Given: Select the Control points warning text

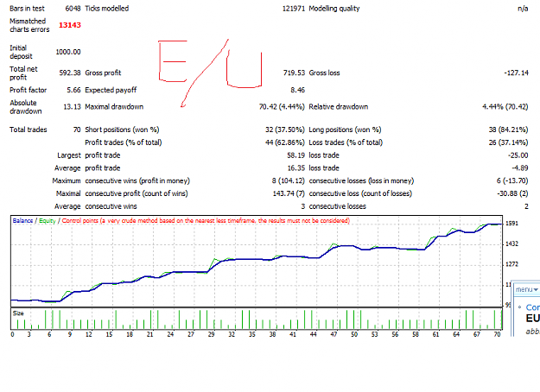Looking at the screenshot, I should [206, 220].
